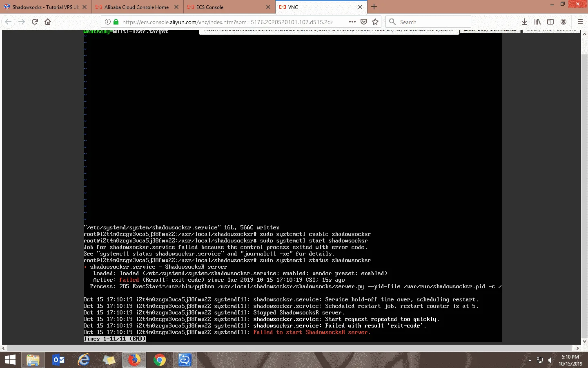Open a new browser tab with the plus button
588x368 pixels.
(374, 7)
